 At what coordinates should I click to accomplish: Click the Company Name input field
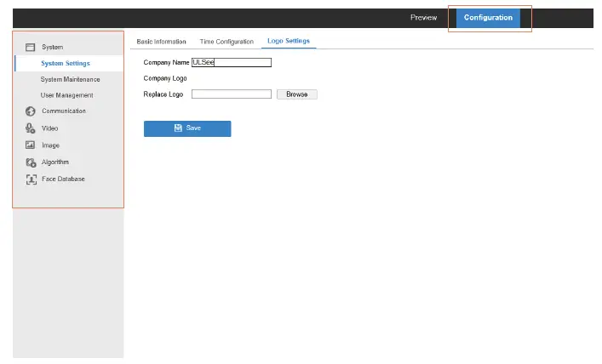click(232, 63)
